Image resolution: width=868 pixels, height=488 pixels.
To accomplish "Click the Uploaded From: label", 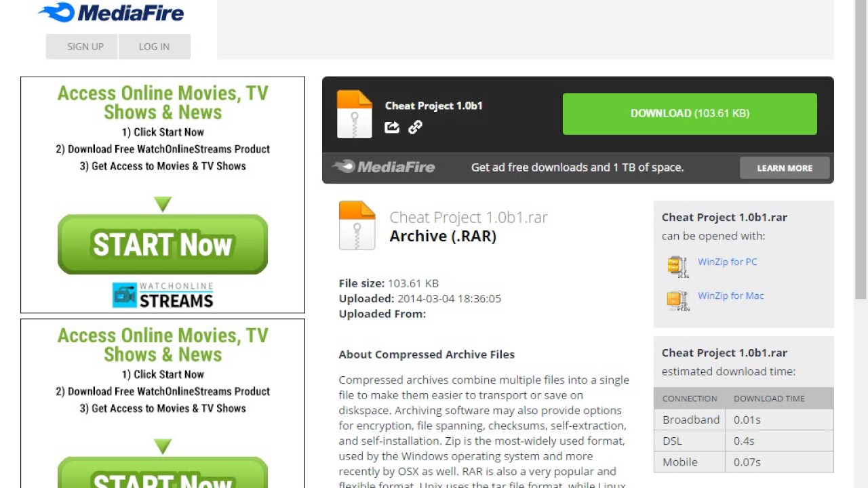I will [x=382, y=314].
